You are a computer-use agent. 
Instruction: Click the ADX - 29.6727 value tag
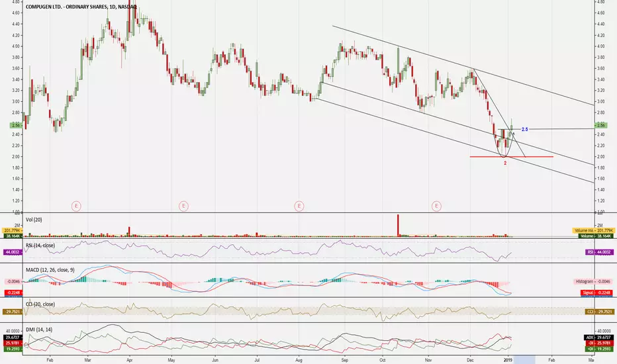tap(598, 338)
